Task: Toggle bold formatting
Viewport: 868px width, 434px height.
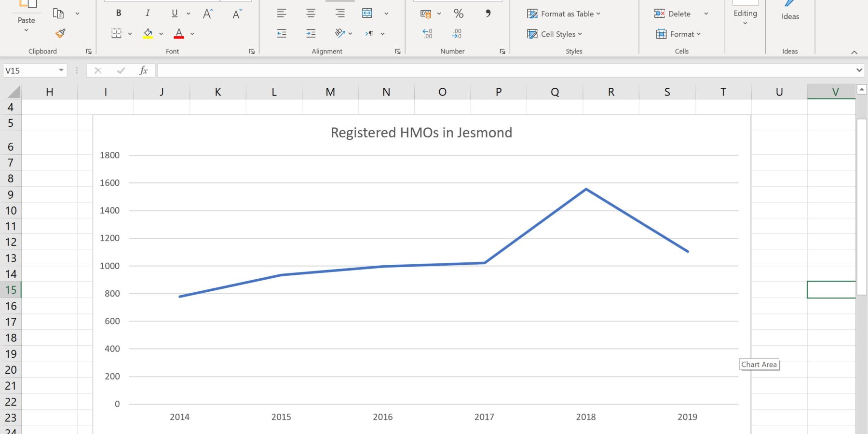Action: point(119,14)
